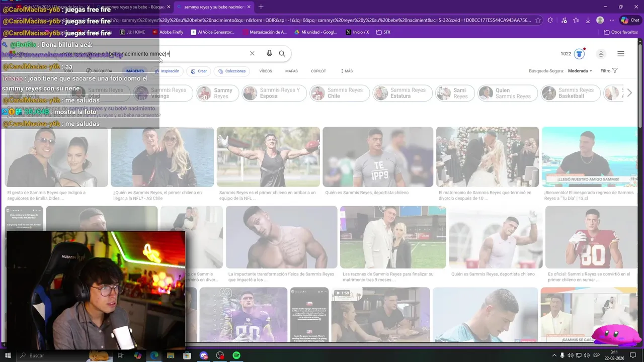
Task: Expand Búsqueda Segura Moderada dropdown
Action: pos(580,71)
